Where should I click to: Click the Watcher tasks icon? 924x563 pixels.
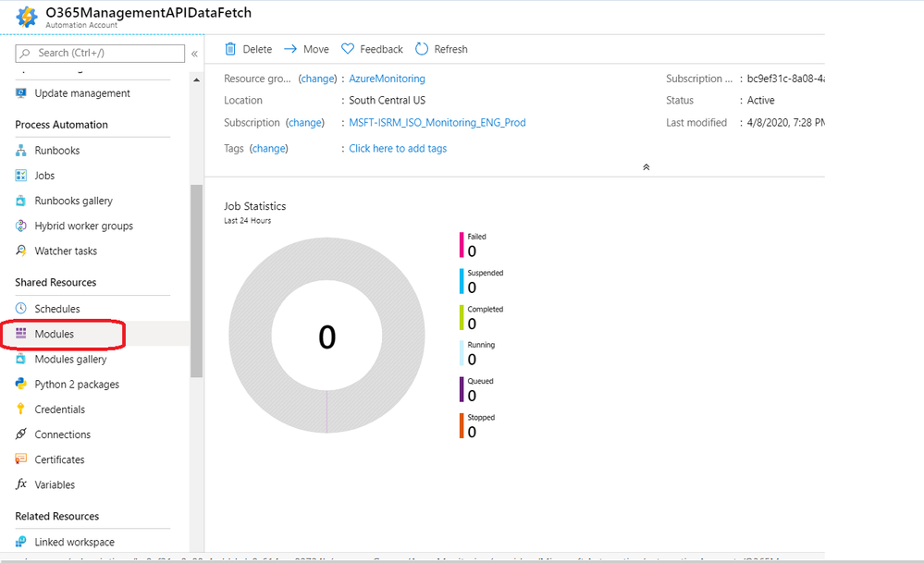[x=20, y=251]
